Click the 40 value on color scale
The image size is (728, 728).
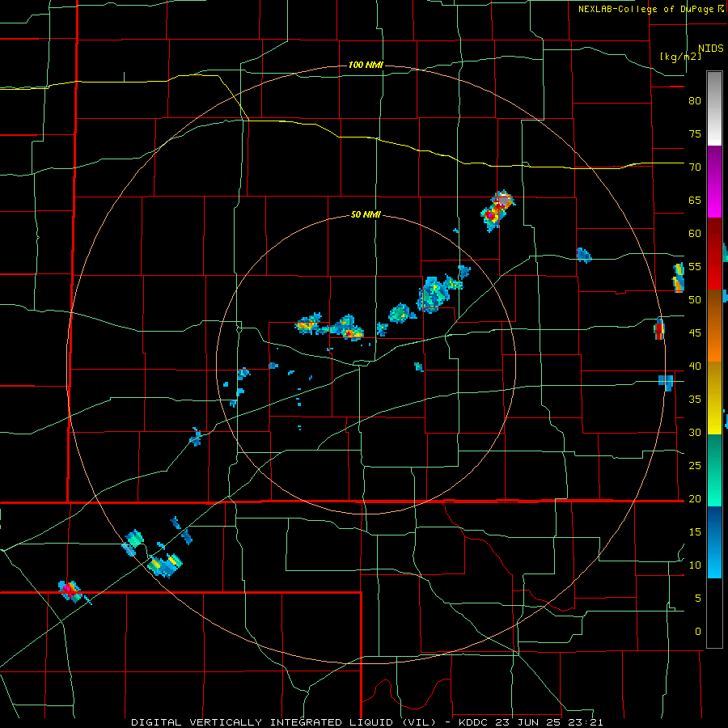[x=695, y=366]
